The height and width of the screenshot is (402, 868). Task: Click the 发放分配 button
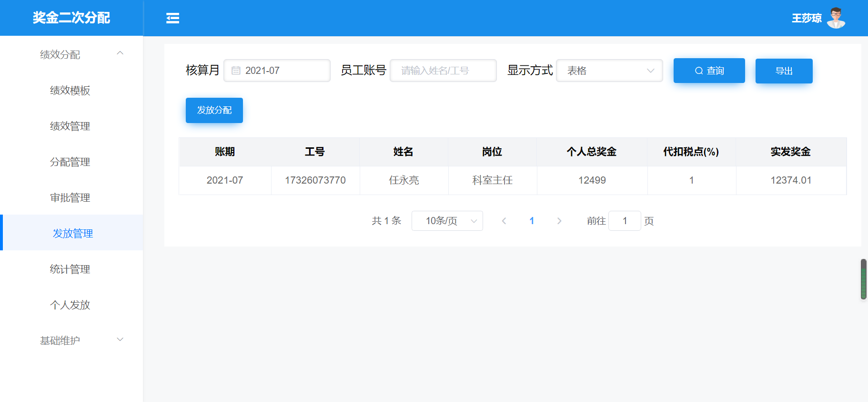coord(214,110)
